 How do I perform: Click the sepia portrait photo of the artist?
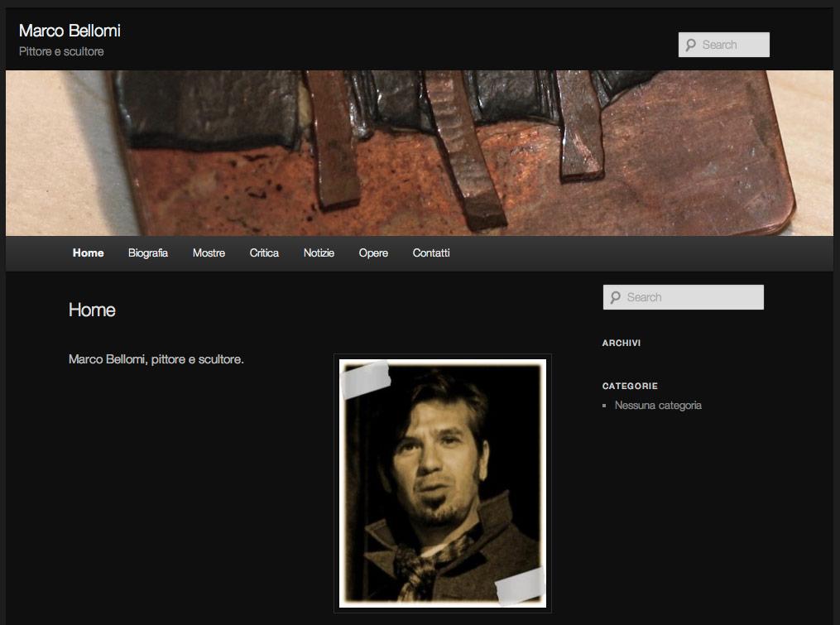coord(442,483)
